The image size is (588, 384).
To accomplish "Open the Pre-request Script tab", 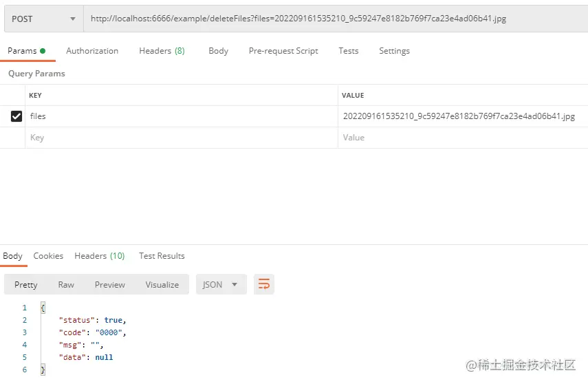I will (283, 51).
